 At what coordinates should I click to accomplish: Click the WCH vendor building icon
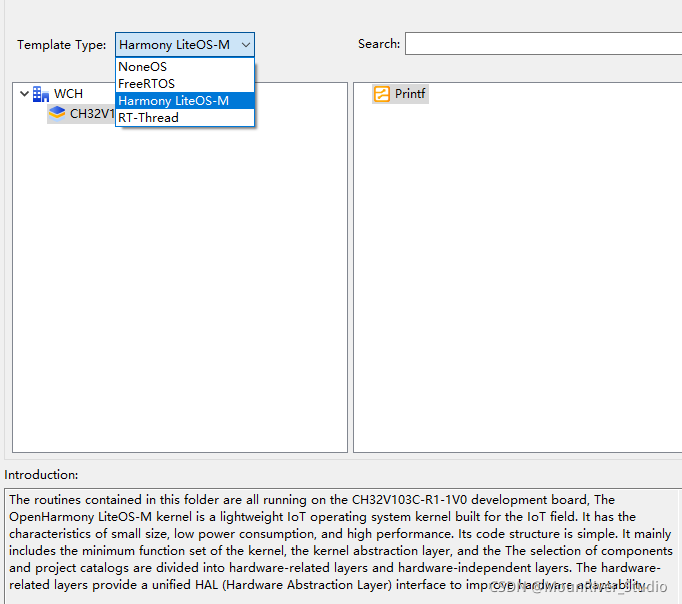tap(40, 94)
